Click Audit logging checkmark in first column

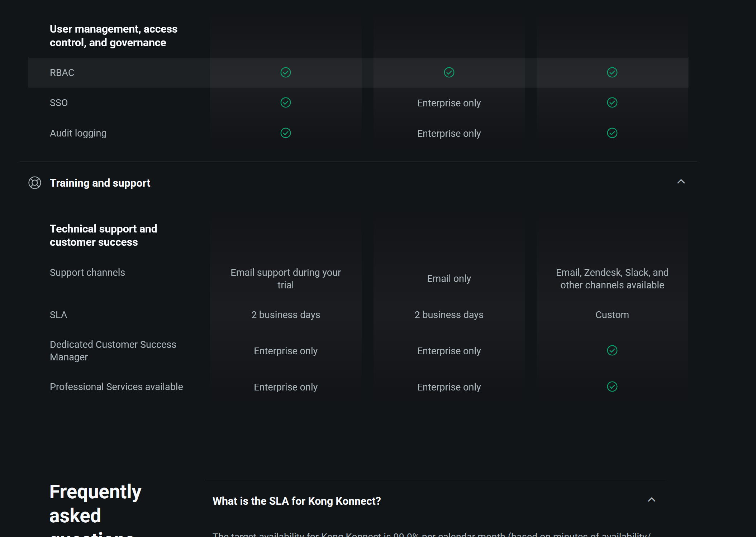tap(285, 133)
